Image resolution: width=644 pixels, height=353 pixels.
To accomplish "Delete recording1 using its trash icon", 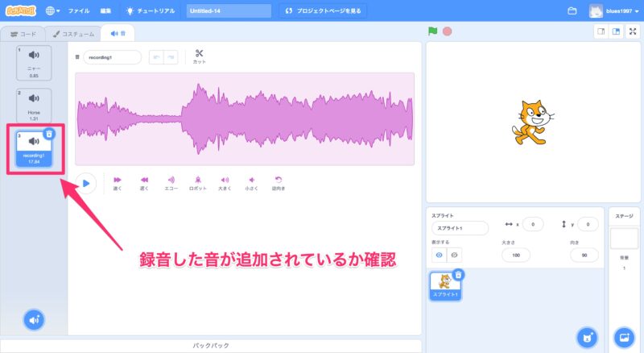I will [x=49, y=134].
